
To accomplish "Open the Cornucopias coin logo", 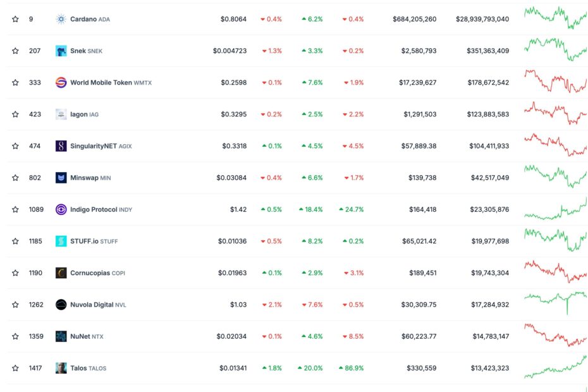I will [x=61, y=273].
